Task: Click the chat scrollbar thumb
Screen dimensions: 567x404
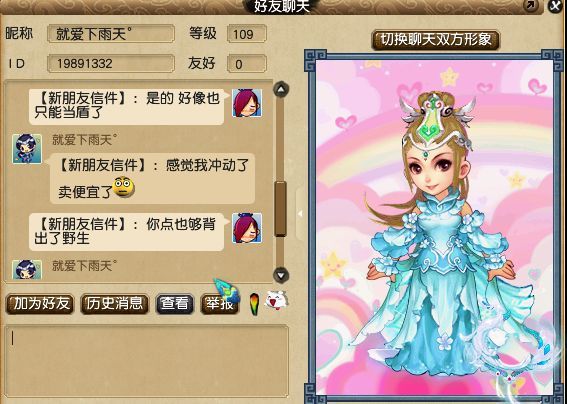Action: (x=280, y=209)
